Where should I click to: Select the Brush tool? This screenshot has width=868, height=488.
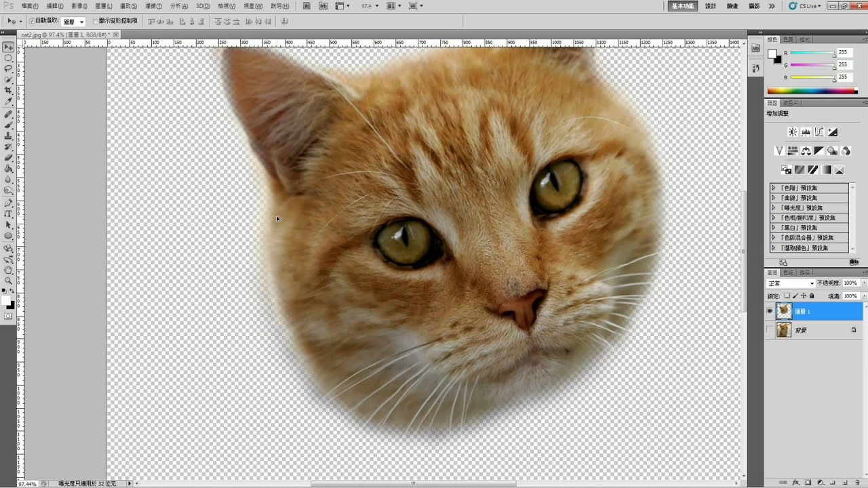8,125
